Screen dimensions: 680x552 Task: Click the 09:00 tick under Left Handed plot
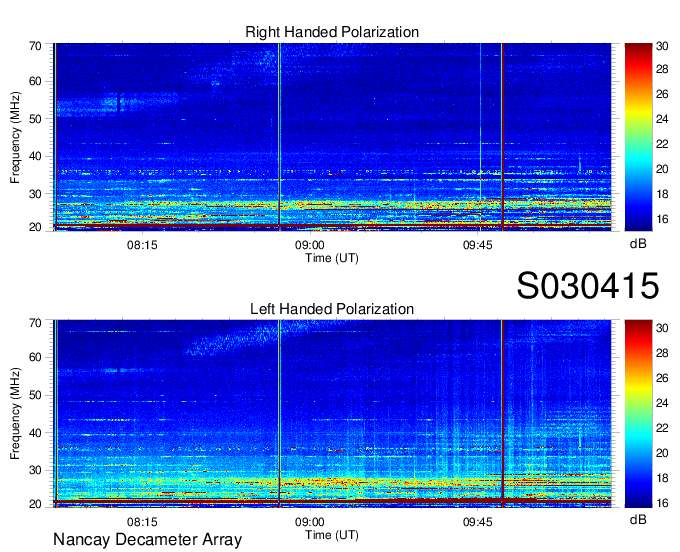310,522
